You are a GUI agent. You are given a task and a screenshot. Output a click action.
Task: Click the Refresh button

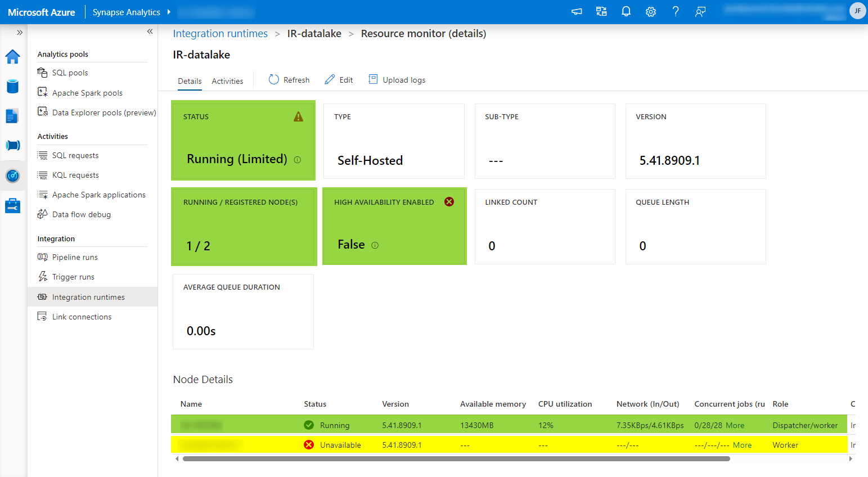coord(289,80)
